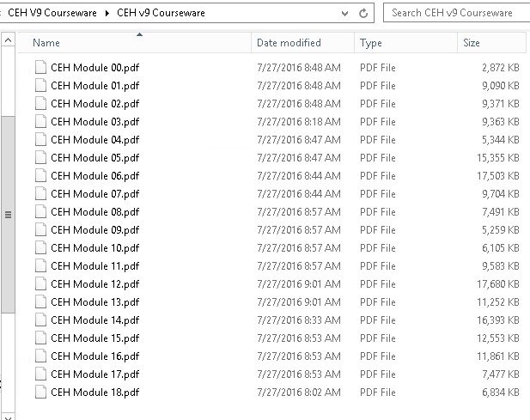This screenshot has width=530, height=420.
Task: Click the 7/27/2016 8:33 AM date
Action: click(x=299, y=320)
